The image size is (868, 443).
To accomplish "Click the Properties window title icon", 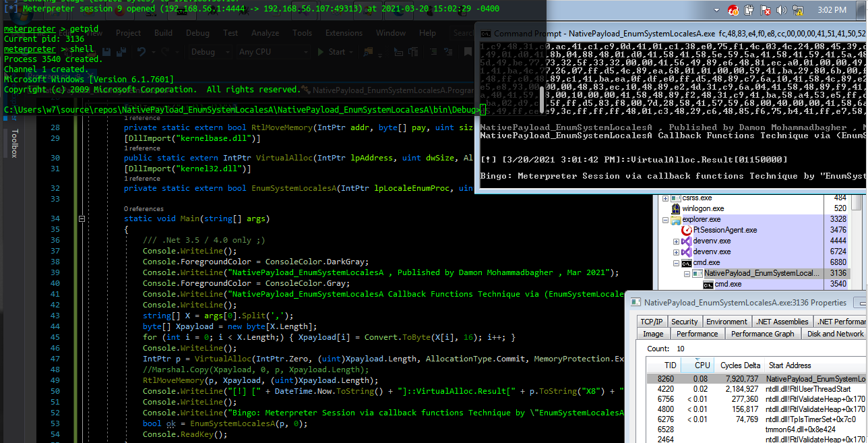I will coord(635,303).
